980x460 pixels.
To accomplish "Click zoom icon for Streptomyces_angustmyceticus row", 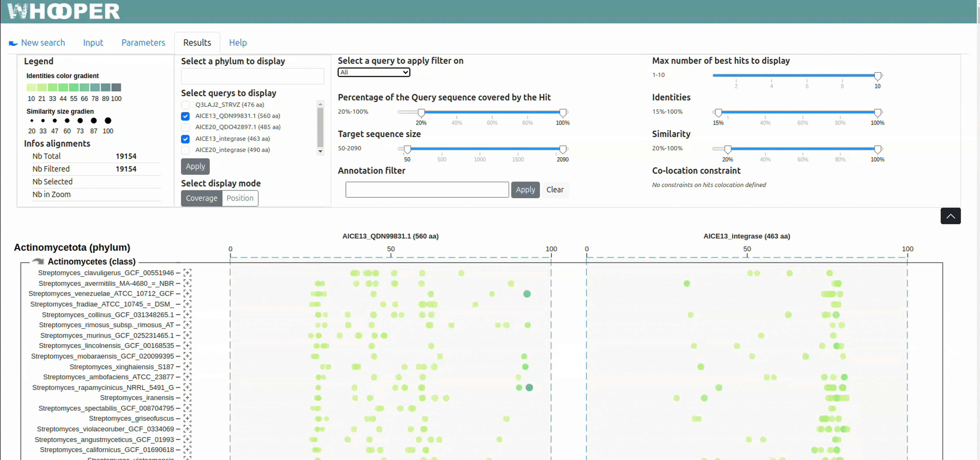I will click(x=187, y=439).
